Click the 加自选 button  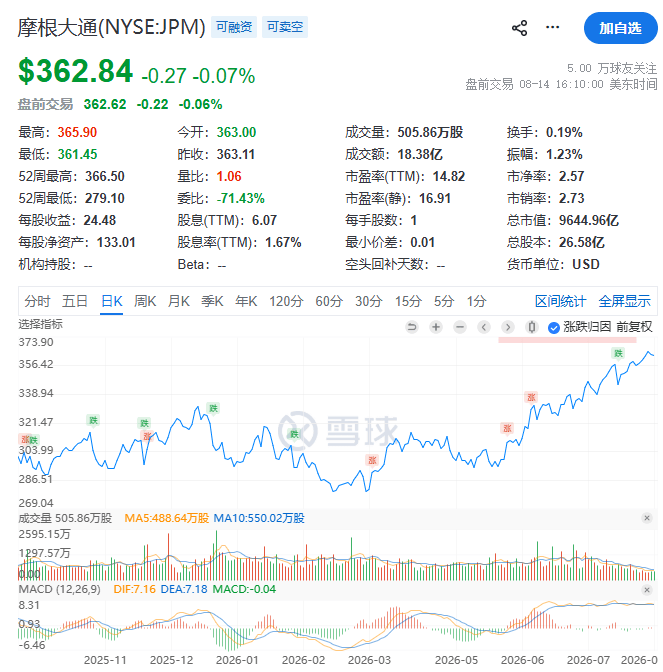pos(621,28)
